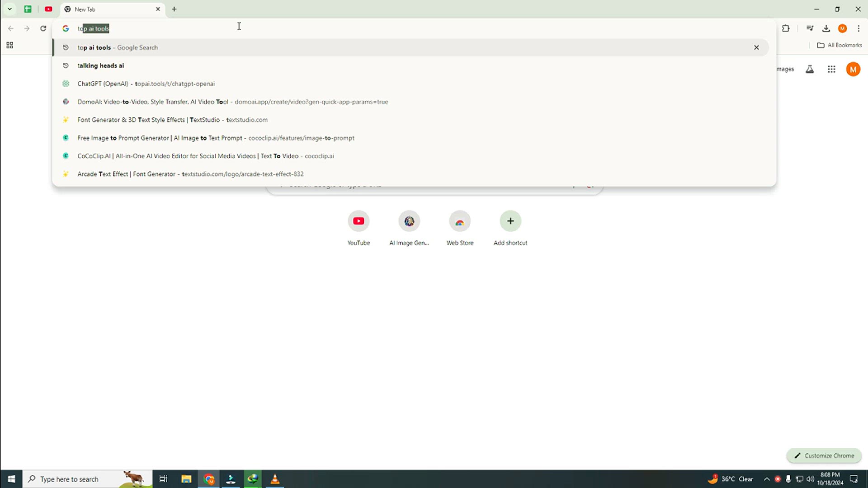Open Free Image to Prompt Generator suggestion

click(410, 138)
